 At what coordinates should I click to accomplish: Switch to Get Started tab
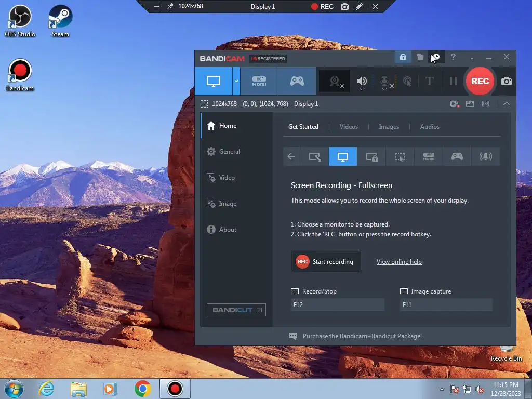(303, 127)
